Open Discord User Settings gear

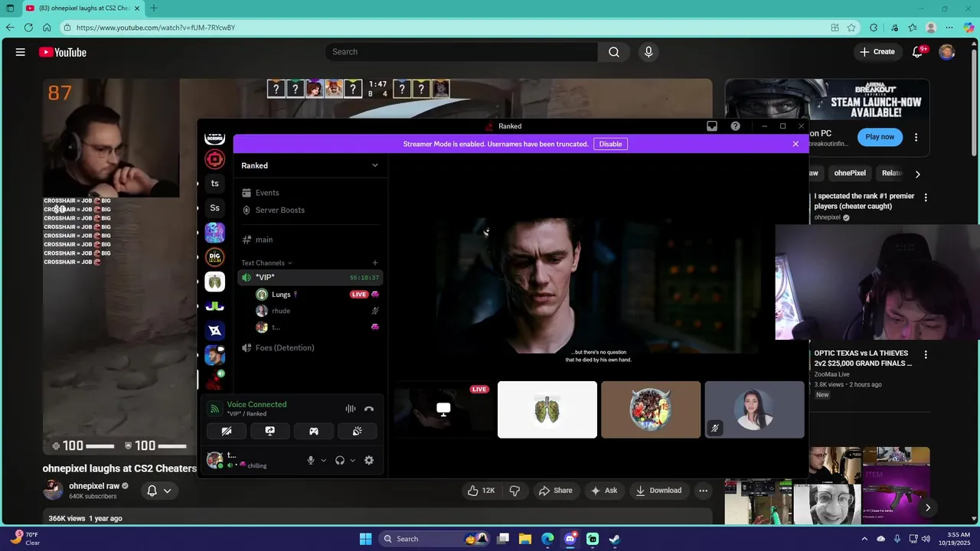(x=369, y=460)
